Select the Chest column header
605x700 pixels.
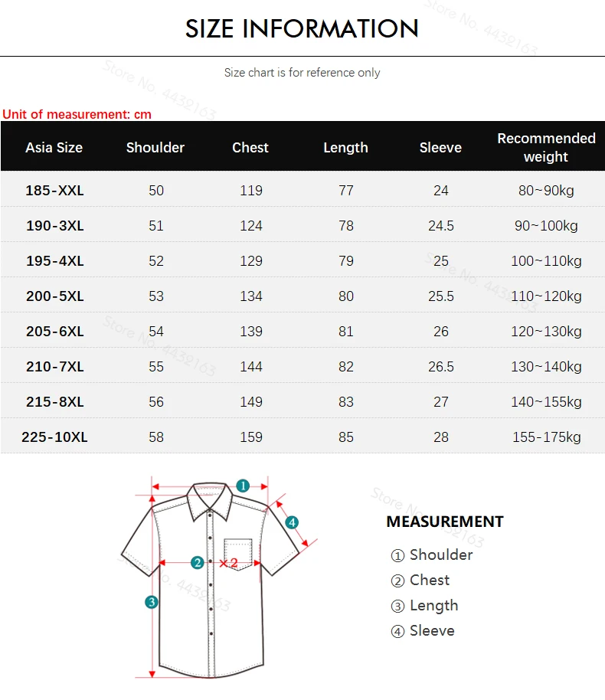[x=250, y=148]
